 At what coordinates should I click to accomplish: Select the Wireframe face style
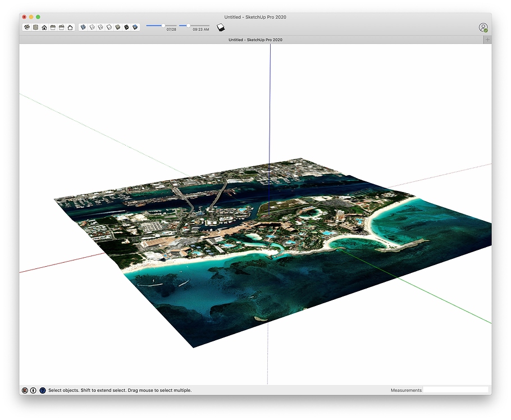tap(99, 26)
